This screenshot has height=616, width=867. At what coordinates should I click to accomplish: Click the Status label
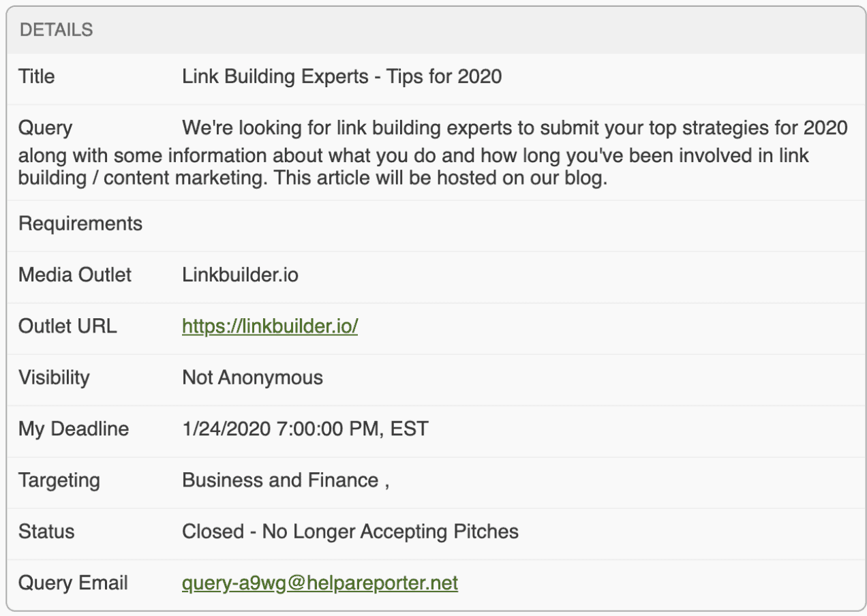coord(46,532)
